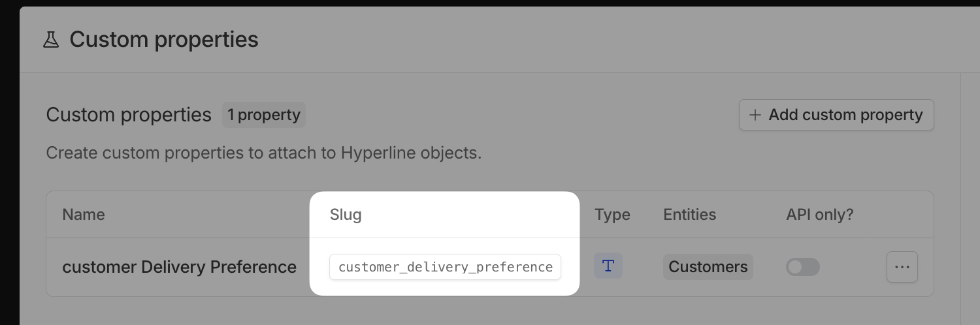Viewport: 980px width, 325px height.
Task: Select the customer Delivery Preference row name
Action: 179,267
